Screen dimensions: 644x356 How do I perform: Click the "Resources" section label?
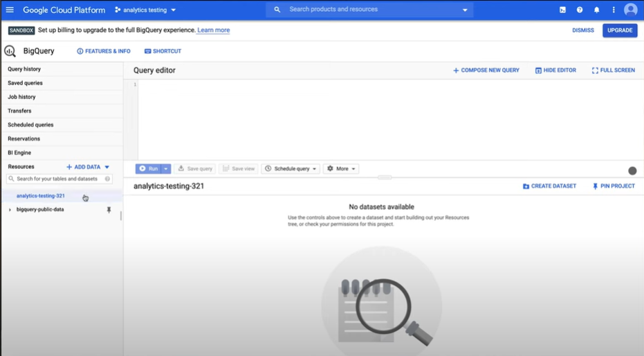21,166
